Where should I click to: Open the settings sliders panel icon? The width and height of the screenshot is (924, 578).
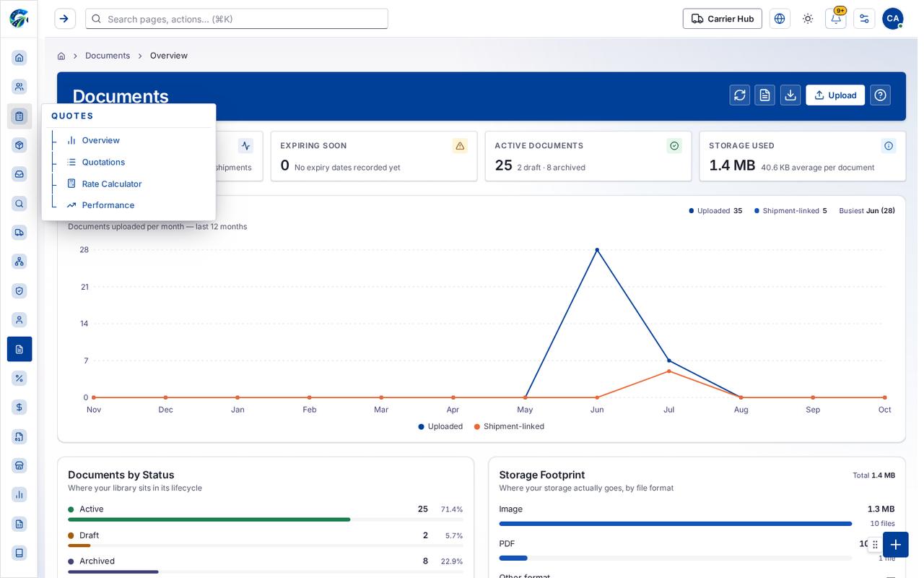[x=864, y=19]
